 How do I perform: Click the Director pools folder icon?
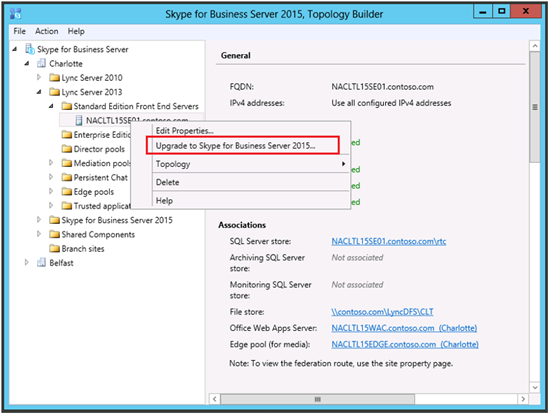click(x=67, y=149)
